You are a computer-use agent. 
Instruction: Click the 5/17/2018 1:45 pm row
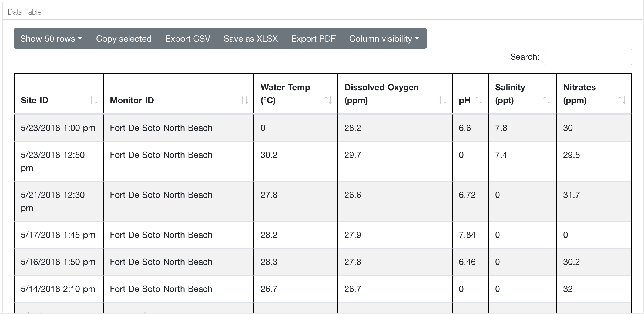[x=58, y=235]
